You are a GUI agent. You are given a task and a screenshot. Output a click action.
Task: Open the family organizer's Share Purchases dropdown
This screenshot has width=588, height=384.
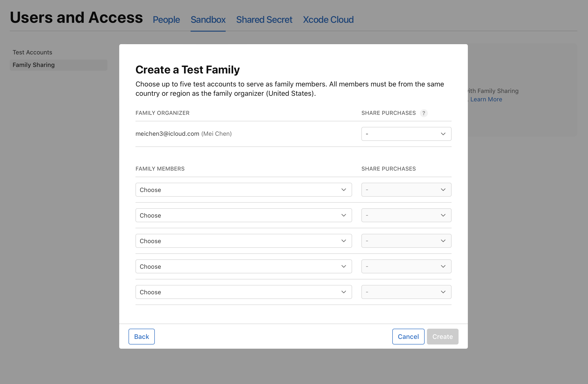[x=406, y=134]
